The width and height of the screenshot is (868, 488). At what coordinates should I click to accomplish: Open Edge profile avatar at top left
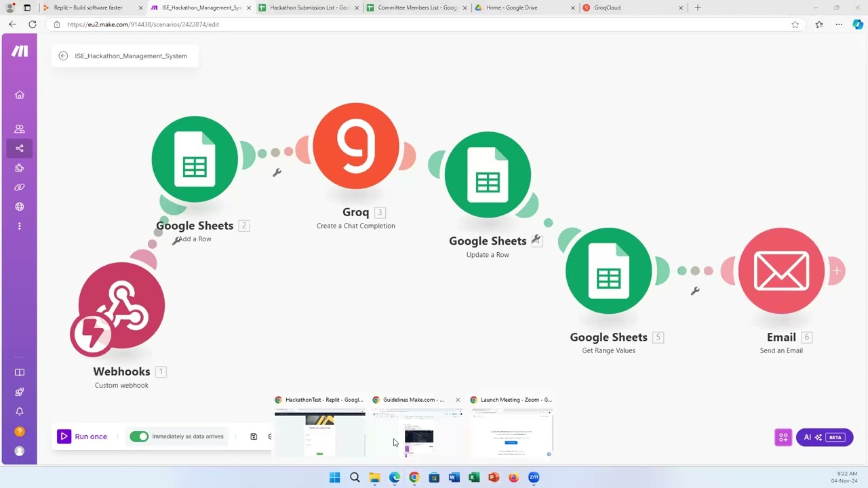click(9, 7)
